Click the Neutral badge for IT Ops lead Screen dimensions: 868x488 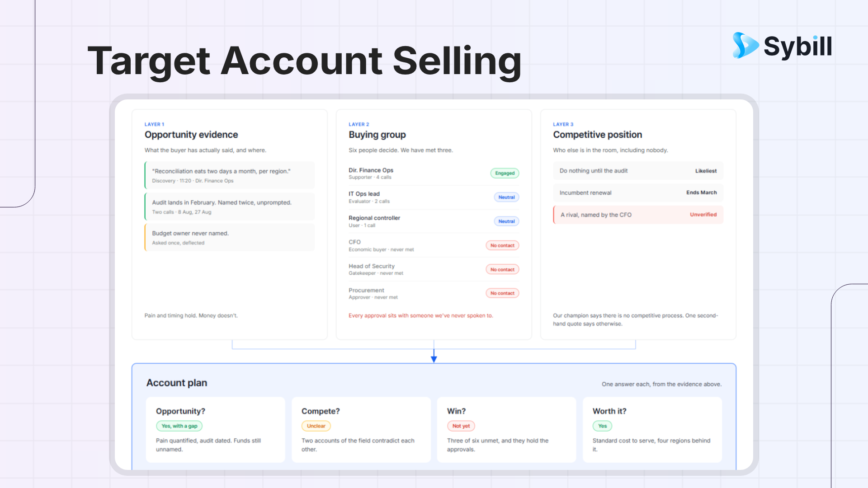[506, 197]
